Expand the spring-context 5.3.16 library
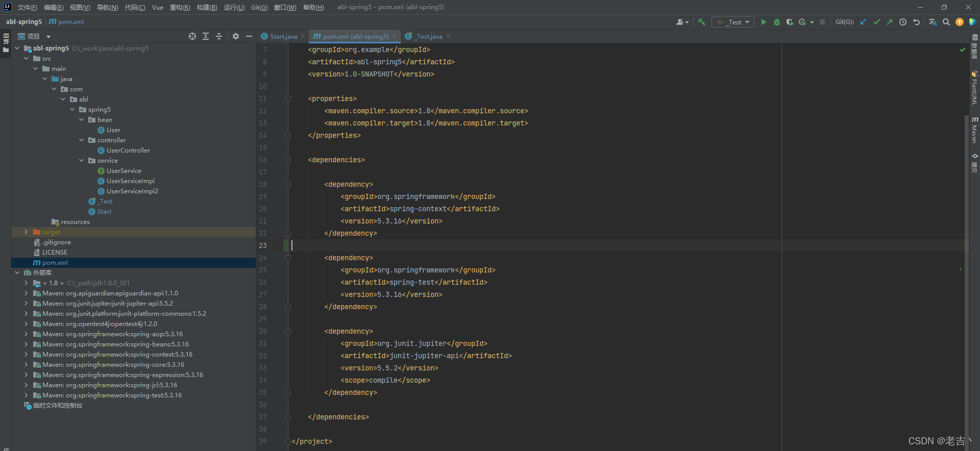980x451 pixels. point(26,354)
